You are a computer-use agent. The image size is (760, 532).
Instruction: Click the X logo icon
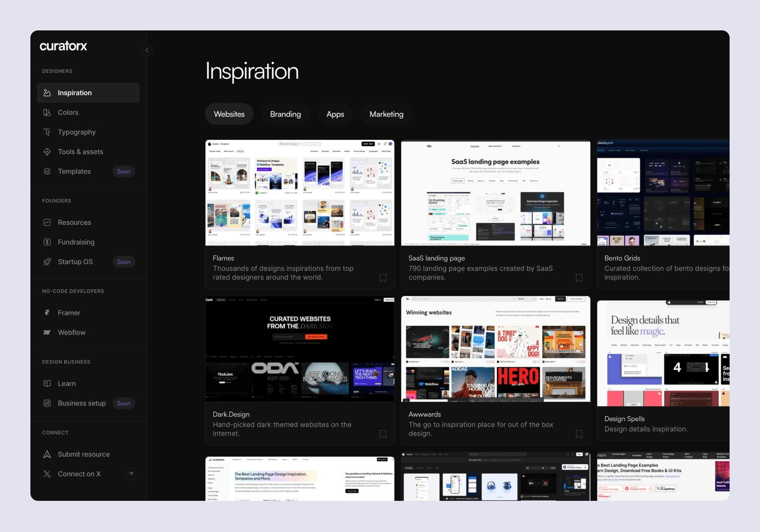(47, 474)
